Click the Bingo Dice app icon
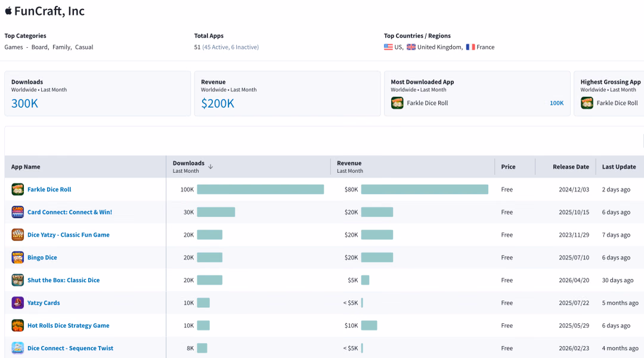The image size is (644, 358). (18, 257)
